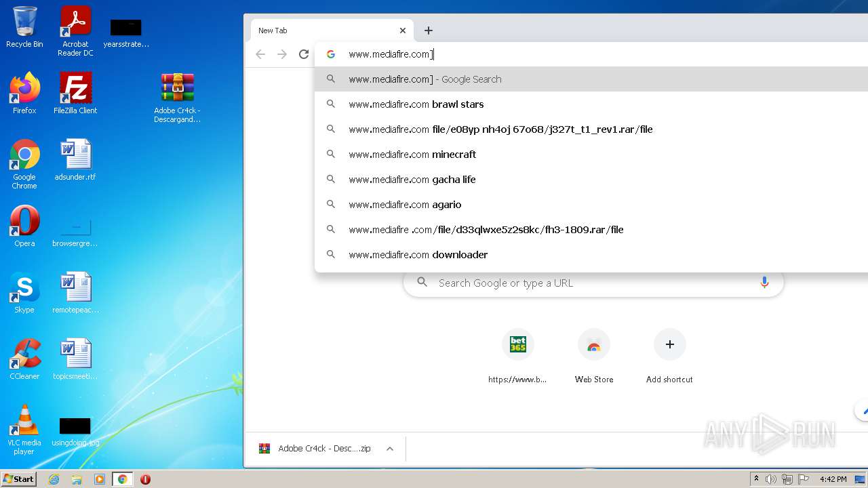Choose the 'gacha life' suggestion
The image size is (868, 488).
coord(591,180)
